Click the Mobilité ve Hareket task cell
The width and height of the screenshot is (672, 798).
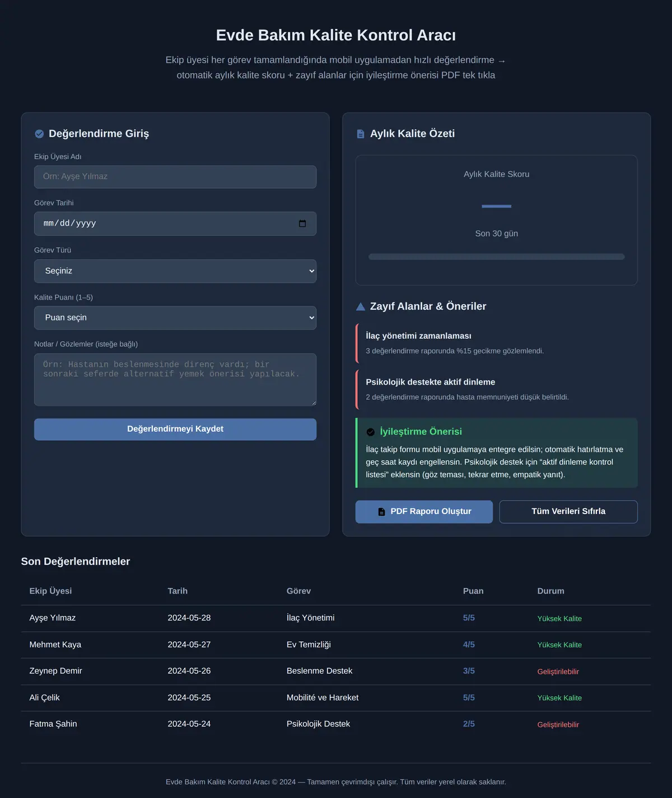tap(323, 698)
